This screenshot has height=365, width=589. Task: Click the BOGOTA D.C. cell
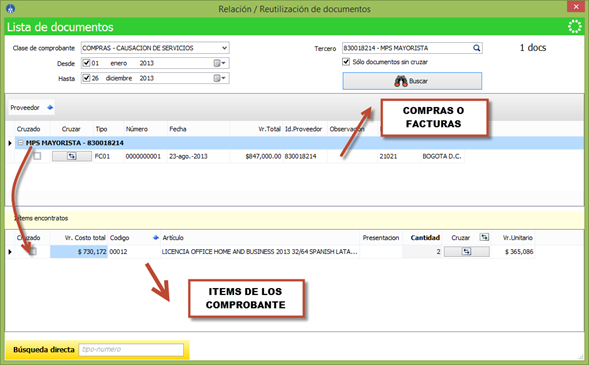click(x=442, y=156)
